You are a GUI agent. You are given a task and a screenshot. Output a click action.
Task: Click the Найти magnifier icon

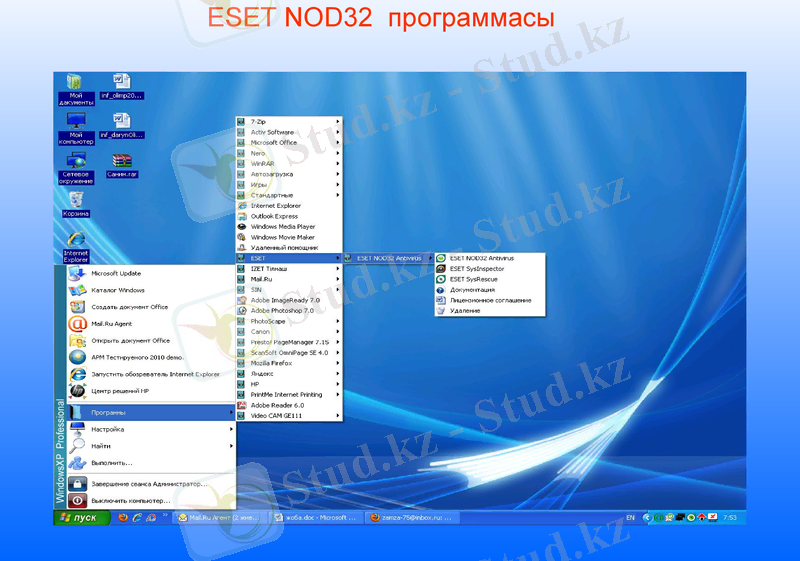pyautogui.click(x=78, y=446)
